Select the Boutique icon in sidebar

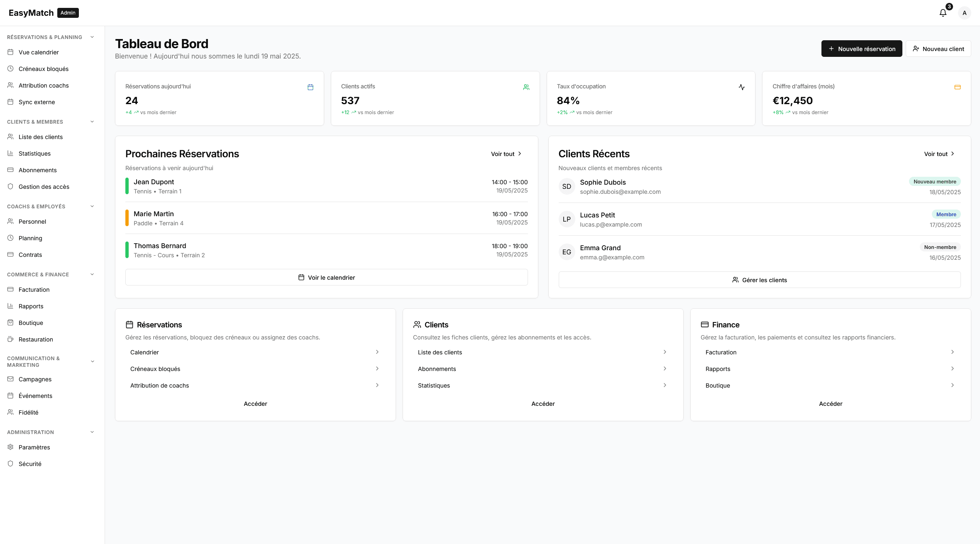coord(10,322)
